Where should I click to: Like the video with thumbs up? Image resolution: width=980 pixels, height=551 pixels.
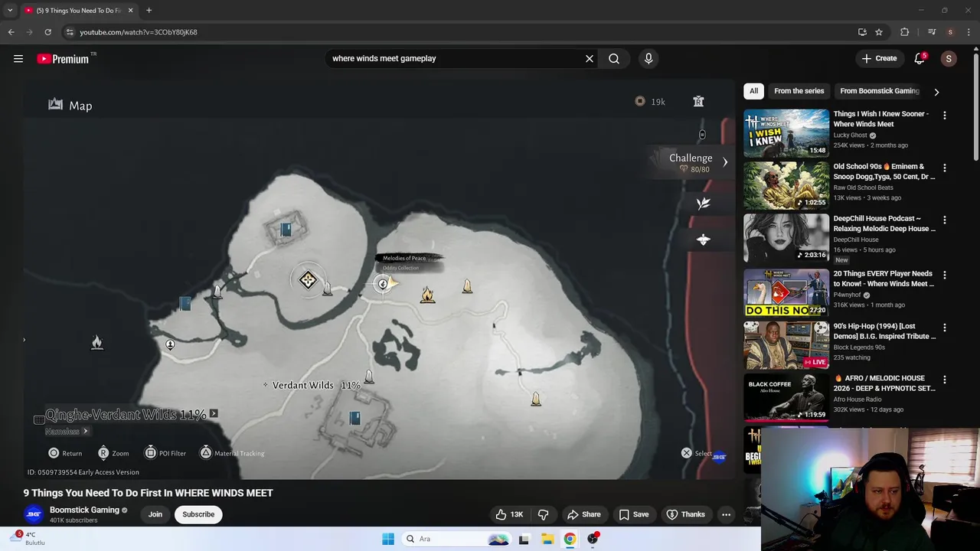(509, 514)
